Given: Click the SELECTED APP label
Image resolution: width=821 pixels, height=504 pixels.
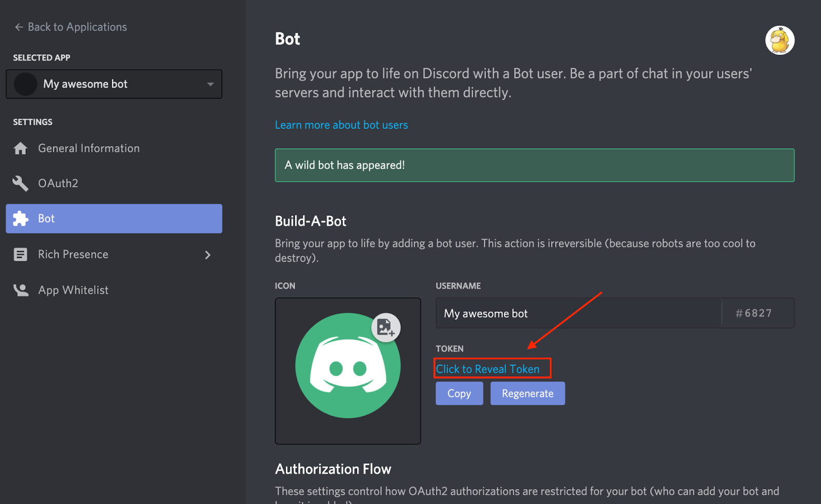Looking at the screenshot, I should click(x=42, y=57).
